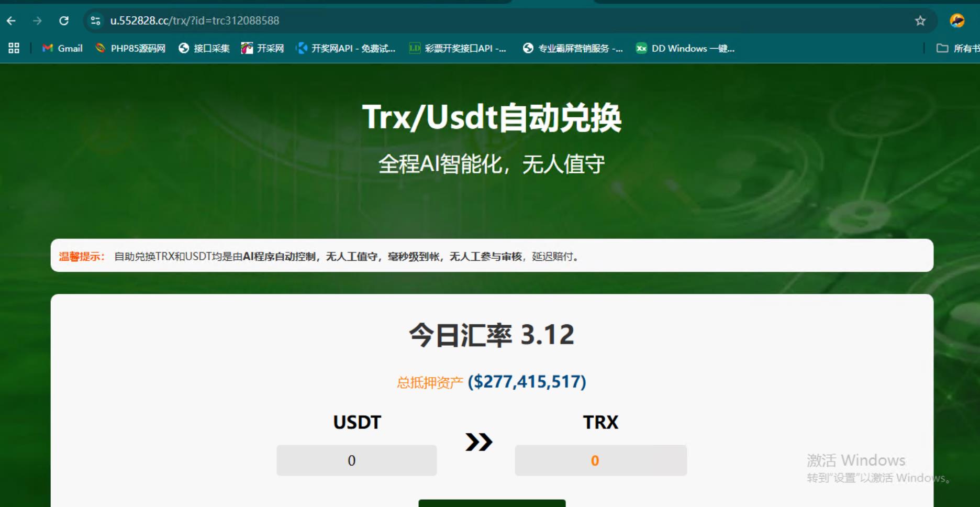Open the 接口采集 bookmark
This screenshot has width=980, height=507.
pos(204,48)
